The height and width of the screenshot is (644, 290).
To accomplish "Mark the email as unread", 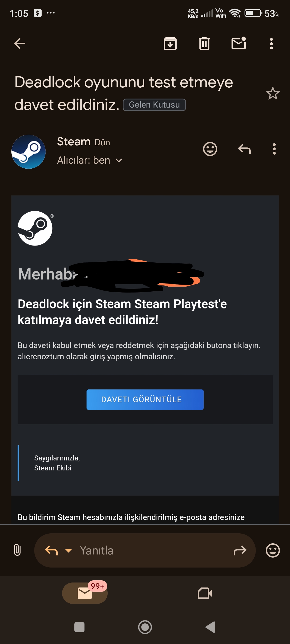I will (x=239, y=43).
